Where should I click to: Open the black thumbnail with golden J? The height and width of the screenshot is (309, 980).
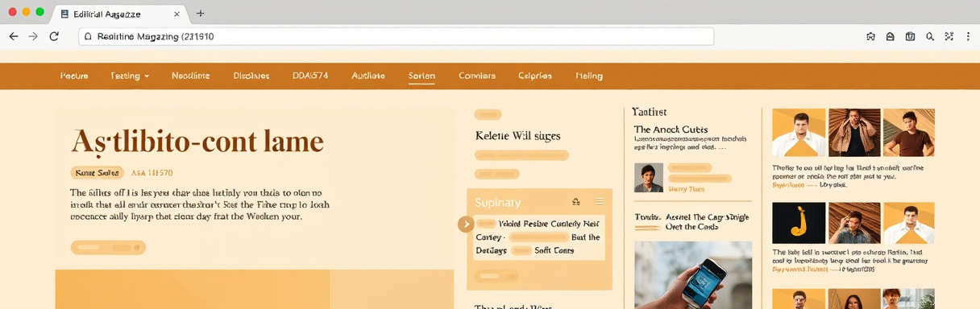pyautogui.click(x=799, y=223)
